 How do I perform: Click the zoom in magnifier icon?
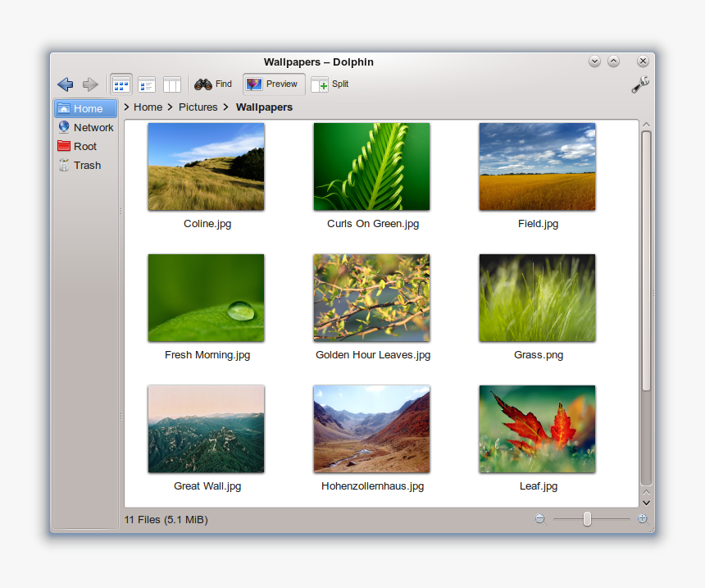point(642,518)
